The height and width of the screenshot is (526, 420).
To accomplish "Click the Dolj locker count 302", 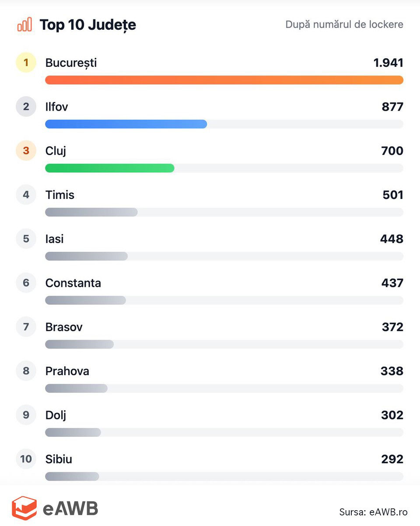I will coord(392,415).
